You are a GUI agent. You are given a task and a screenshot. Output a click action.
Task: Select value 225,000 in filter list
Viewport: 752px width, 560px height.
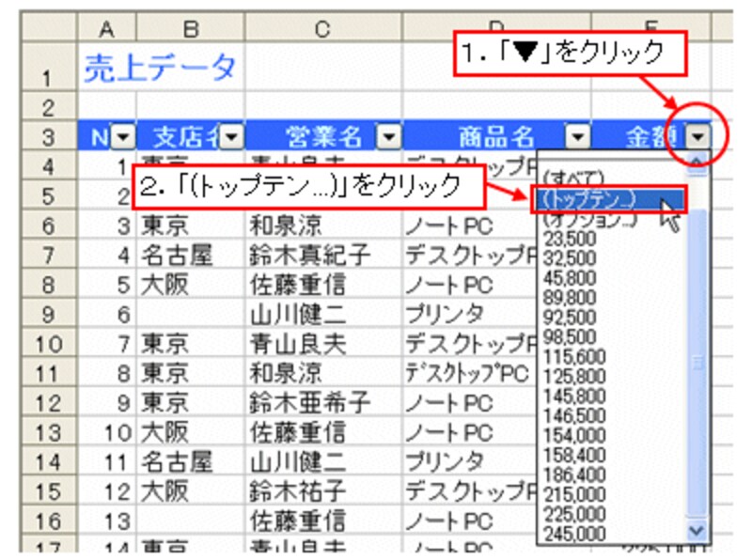tap(574, 514)
